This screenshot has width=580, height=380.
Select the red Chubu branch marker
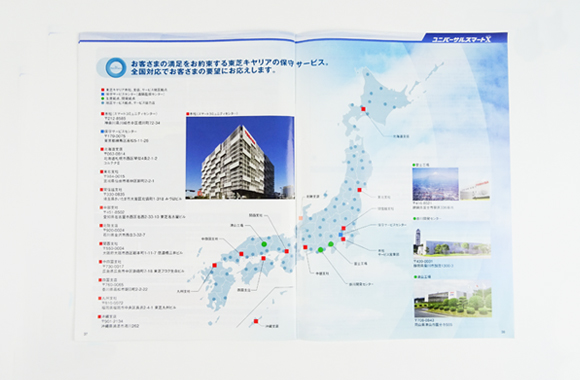(x=305, y=247)
